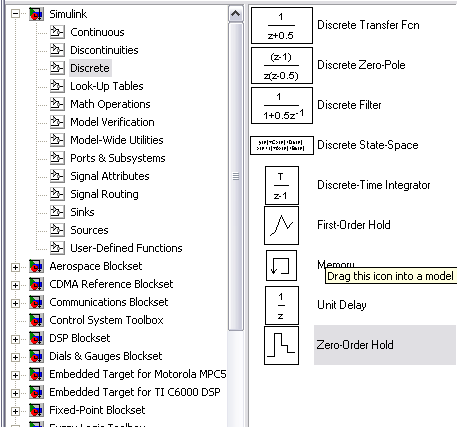
Task: Click the Signal Attributes library icon
Action: click(57, 176)
